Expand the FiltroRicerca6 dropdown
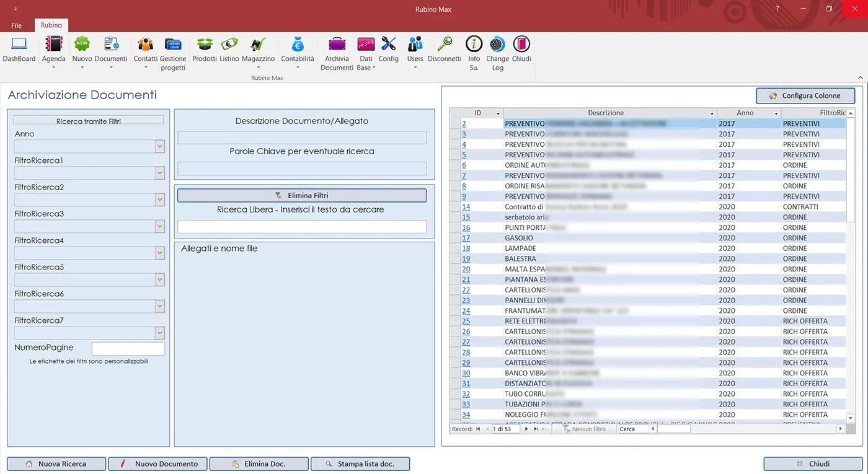Image resolution: width=868 pixels, height=474 pixels. (x=160, y=306)
